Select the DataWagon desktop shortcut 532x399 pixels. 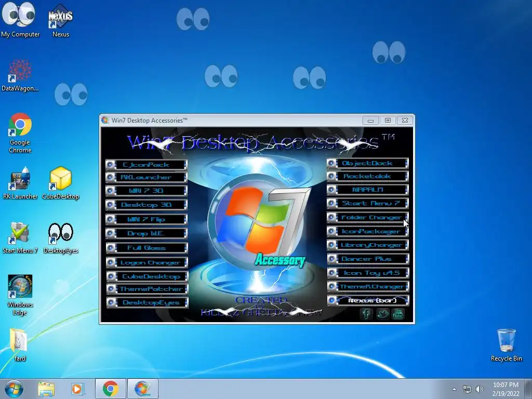click(20, 75)
